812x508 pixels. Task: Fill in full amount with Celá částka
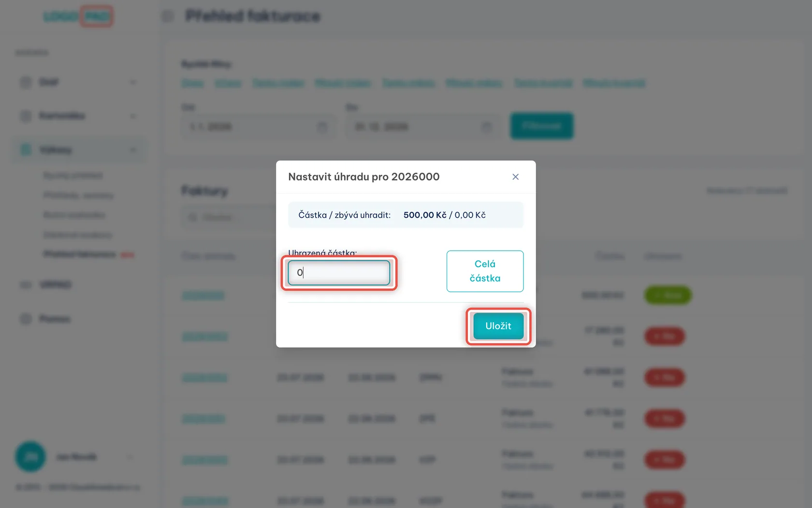tap(485, 271)
